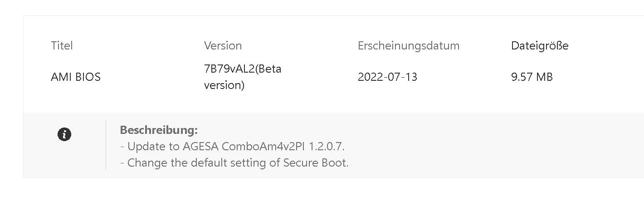Click the Beschreibung label
Screen dimensions: 644x197
[159, 130]
